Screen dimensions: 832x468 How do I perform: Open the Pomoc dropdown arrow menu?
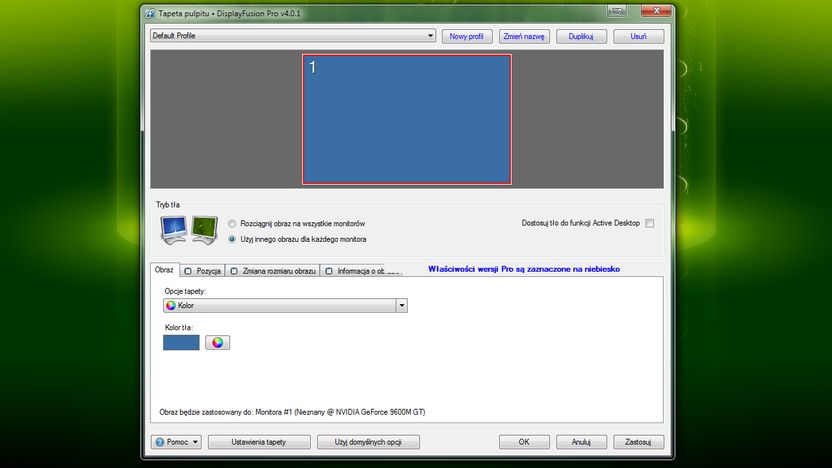tap(195, 442)
